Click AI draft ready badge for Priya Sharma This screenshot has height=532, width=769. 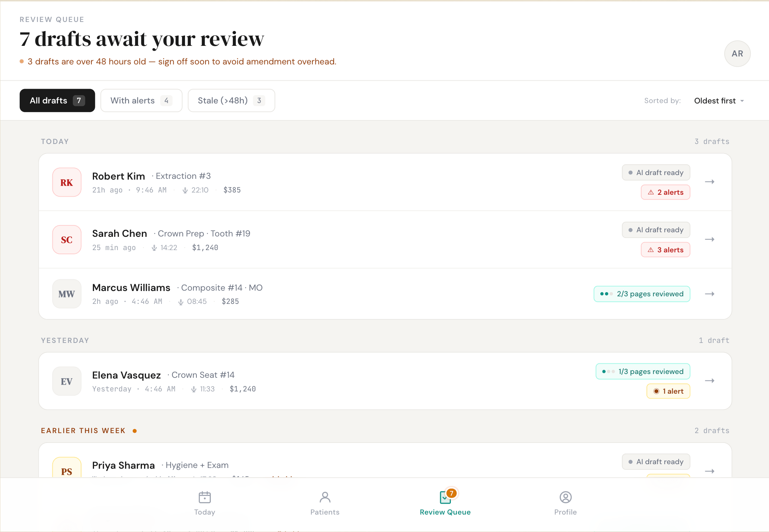656,462
